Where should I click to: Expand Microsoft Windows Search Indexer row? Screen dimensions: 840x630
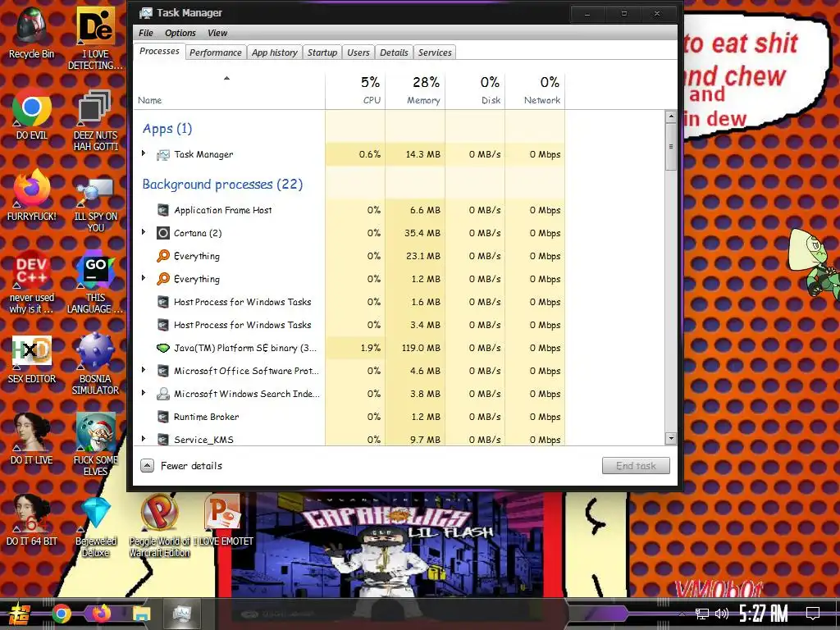[x=143, y=393]
